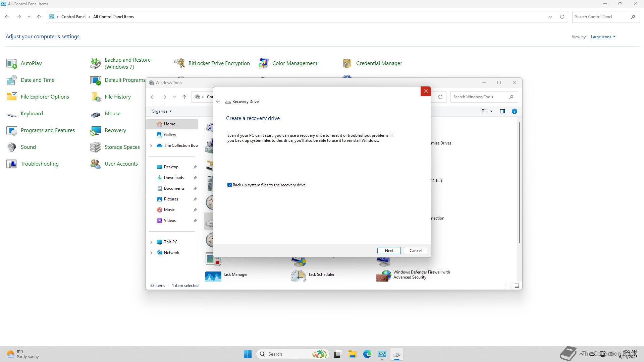Expand the Network tree node
The width and height of the screenshot is (644, 362).
pyautogui.click(x=151, y=253)
